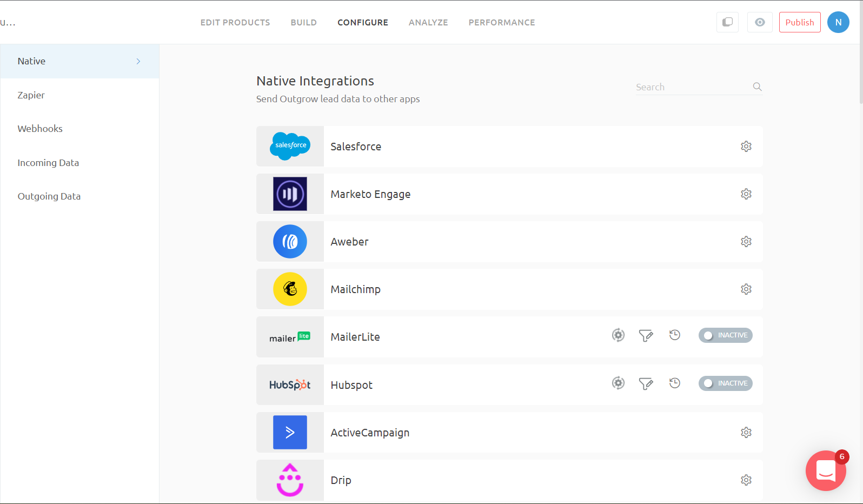Open Salesforce integration settings gear

(x=746, y=147)
